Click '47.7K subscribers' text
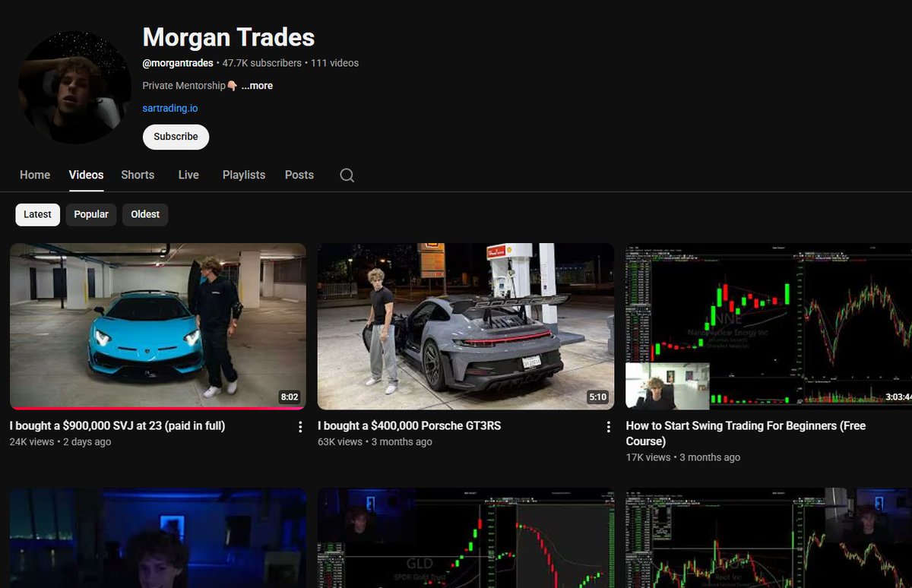This screenshot has height=588, width=912. tap(262, 63)
